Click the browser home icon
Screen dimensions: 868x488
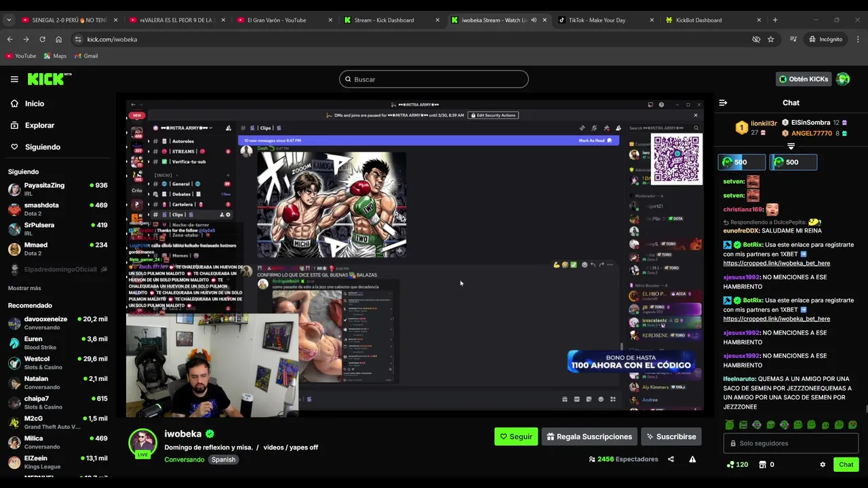pyautogui.click(x=58, y=39)
